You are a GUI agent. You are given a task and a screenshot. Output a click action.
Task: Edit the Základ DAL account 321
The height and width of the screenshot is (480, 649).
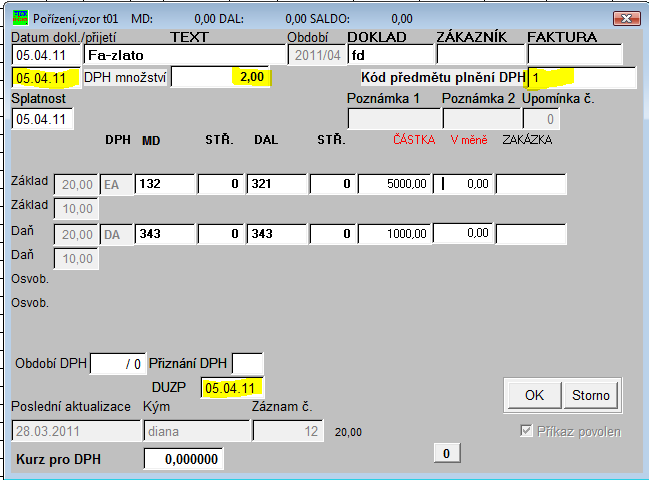276,184
